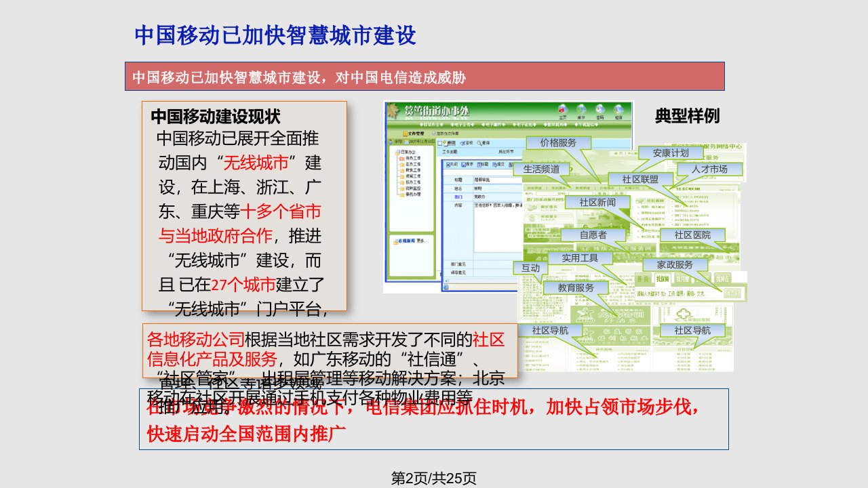Image resolution: width=868 pixels, height=488 pixels.
Task: Click the 安康计划 callout label
Action: coord(670,153)
